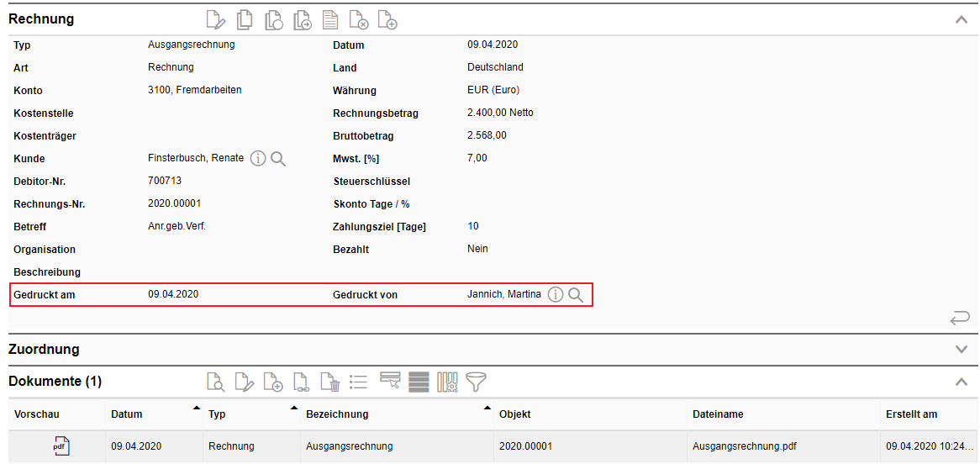This screenshot has width=980, height=464.
Task: Sort documents by Bezeichnung column header
Action: tap(337, 414)
